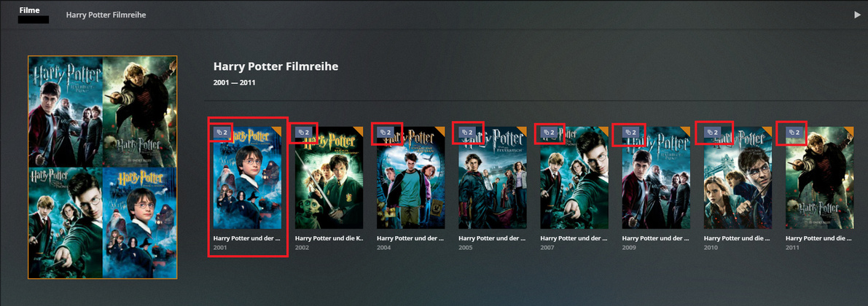The image size is (868, 306).
Task: Click the year '2010' under seventh movie
Action: click(711, 248)
